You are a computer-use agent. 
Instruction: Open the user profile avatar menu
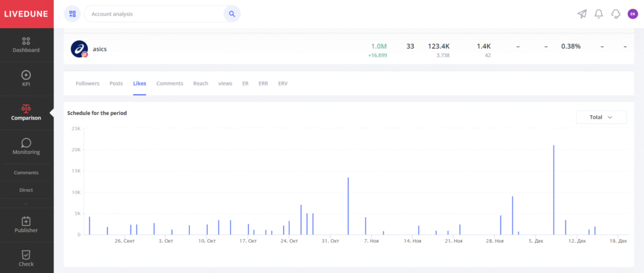click(632, 14)
